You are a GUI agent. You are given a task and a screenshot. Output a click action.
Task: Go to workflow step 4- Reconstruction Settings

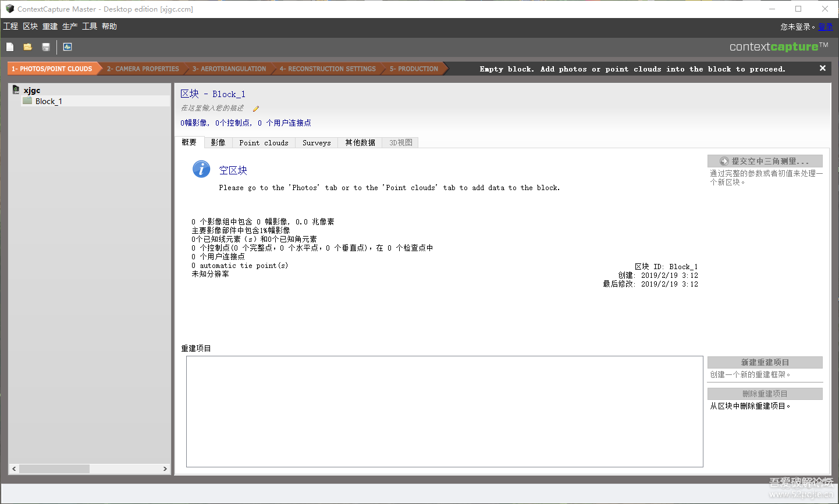tap(328, 69)
